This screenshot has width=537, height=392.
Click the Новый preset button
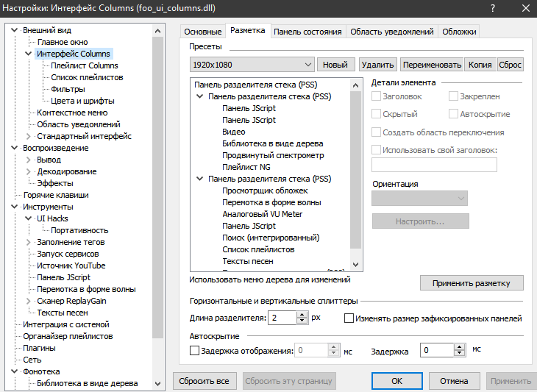coord(336,65)
